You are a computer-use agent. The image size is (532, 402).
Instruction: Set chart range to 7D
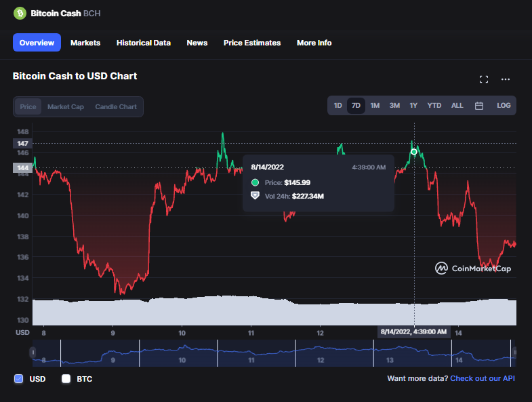(356, 106)
